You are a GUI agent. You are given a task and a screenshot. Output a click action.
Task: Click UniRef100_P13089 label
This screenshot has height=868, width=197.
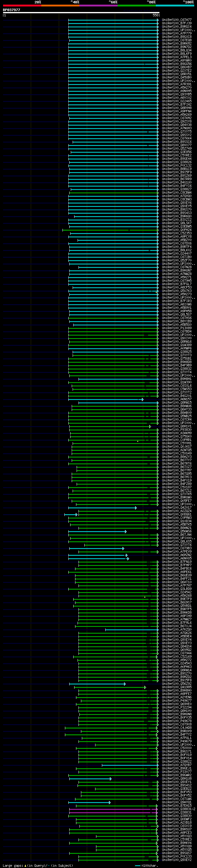[176, 328]
